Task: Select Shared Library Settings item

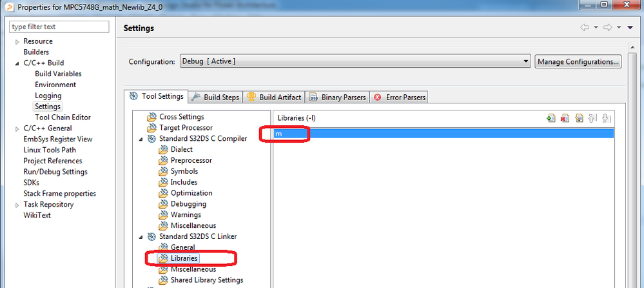Action: pyautogui.click(x=207, y=280)
